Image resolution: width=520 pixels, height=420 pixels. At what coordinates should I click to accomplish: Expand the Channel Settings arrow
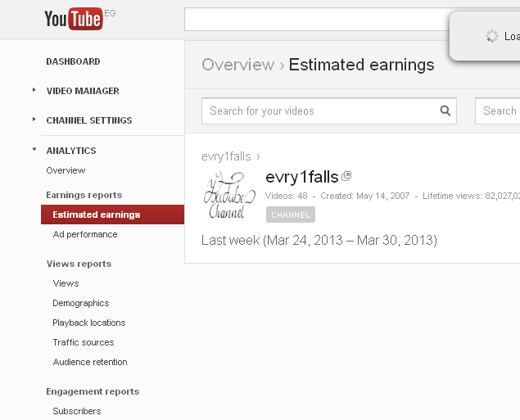pyautogui.click(x=34, y=120)
